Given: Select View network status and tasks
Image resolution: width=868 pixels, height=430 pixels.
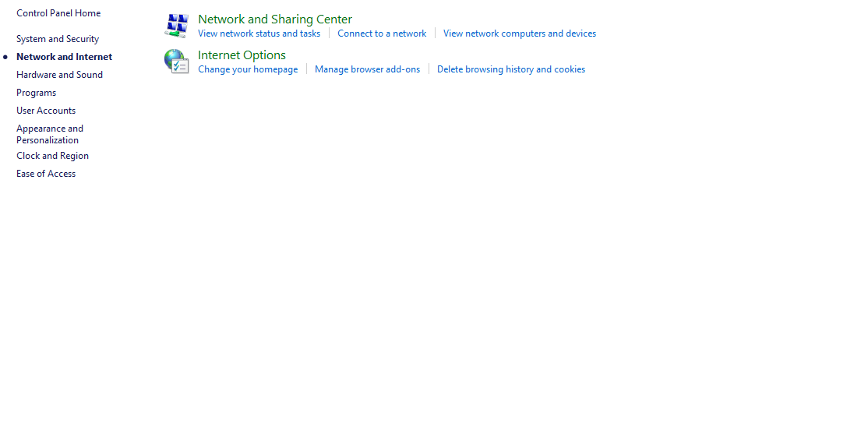Looking at the screenshot, I should coord(259,33).
